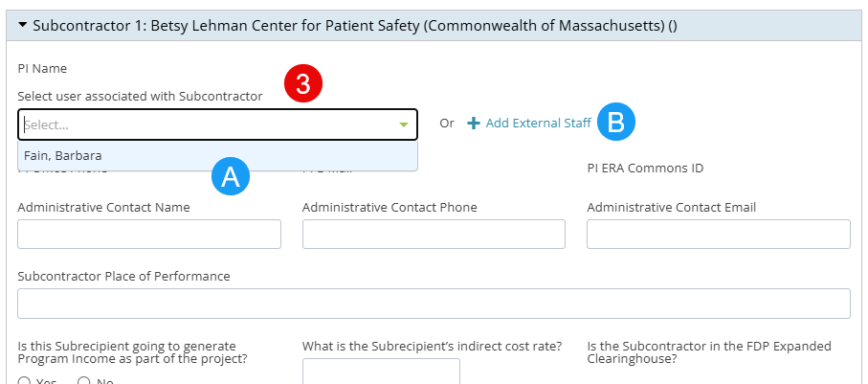Click the PI ERA Commons ID label
This screenshot has height=384, width=868.
coord(645,168)
